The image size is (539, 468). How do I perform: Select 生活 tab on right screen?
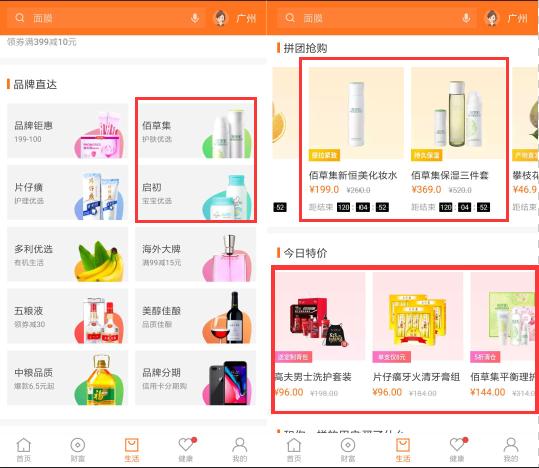coord(403,450)
